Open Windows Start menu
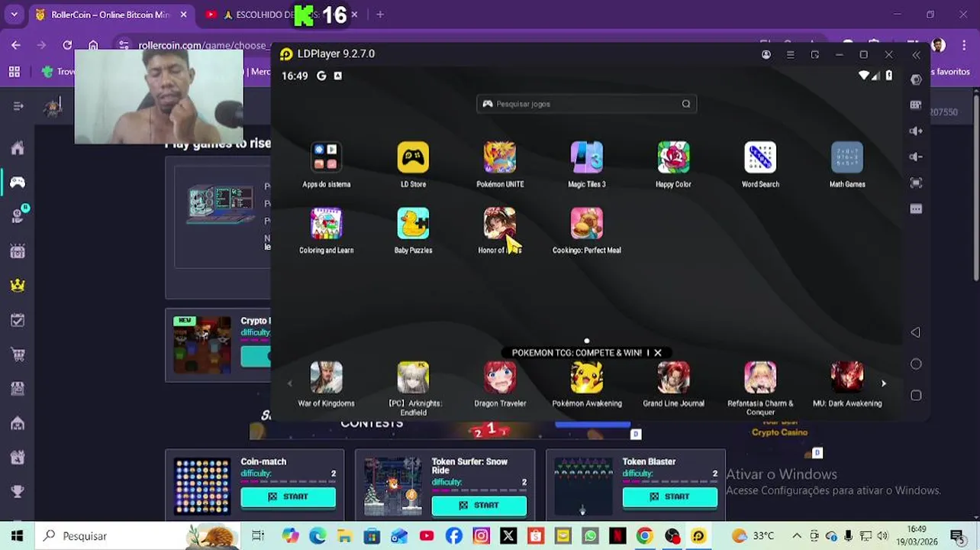The image size is (980, 550). click(17, 536)
